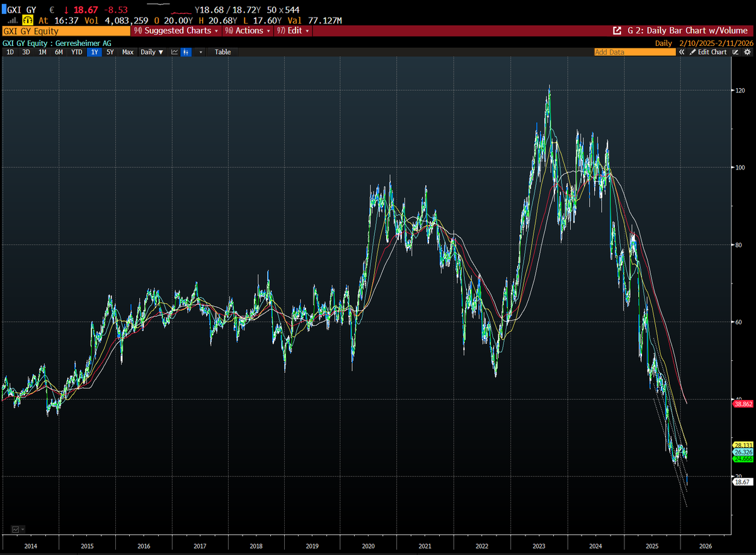
Task: Click the small chart icon at bottom left
Action: 15,529
